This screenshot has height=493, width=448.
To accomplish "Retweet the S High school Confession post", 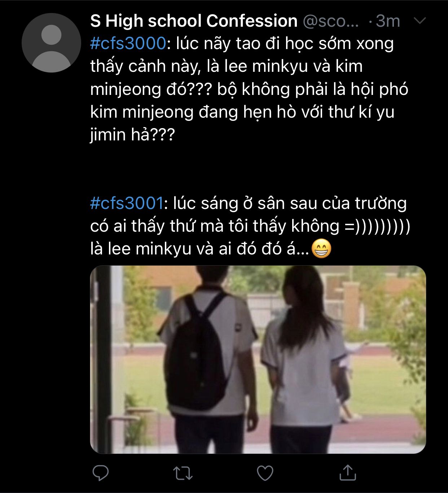I will (183, 473).
